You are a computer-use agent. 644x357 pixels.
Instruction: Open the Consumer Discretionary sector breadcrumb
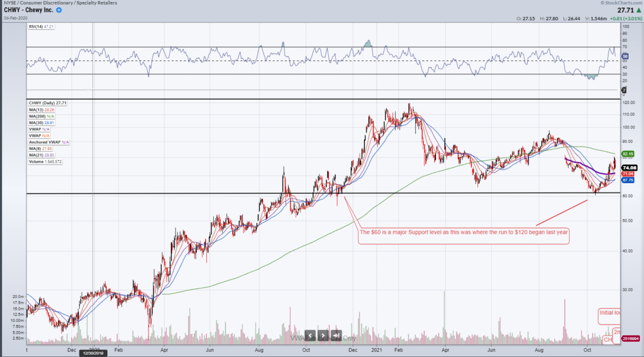(x=45, y=3)
